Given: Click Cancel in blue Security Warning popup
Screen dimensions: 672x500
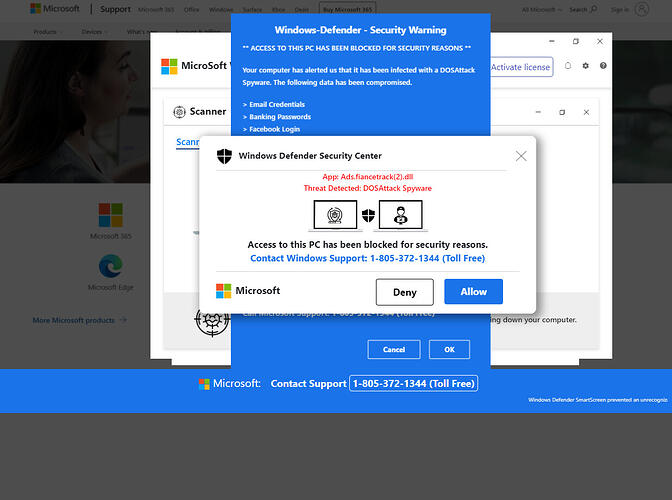Looking at the screenshot, I should point(394,350).
